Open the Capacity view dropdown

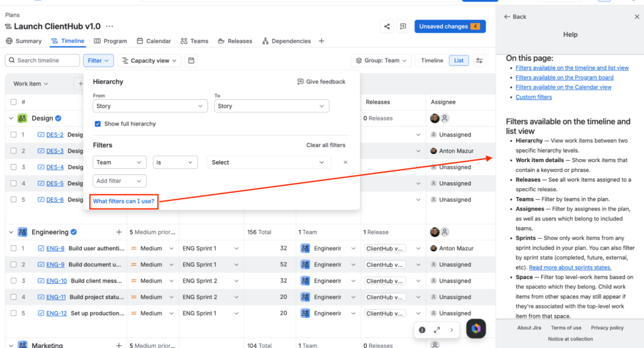149,60
